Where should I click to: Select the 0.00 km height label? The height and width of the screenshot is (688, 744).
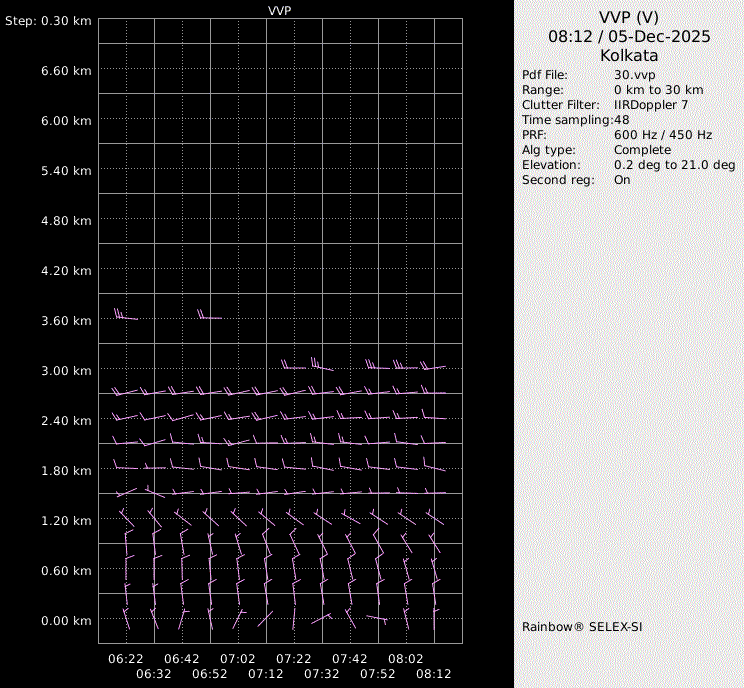pos(66,621)
